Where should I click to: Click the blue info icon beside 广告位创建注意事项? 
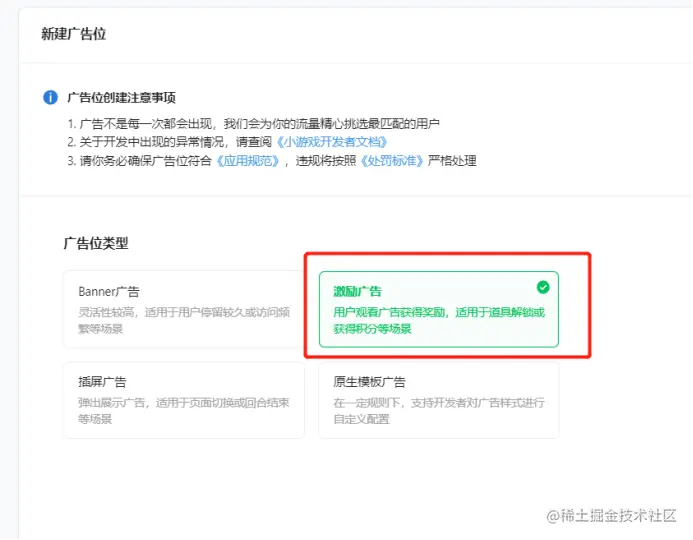click(50, 97)
